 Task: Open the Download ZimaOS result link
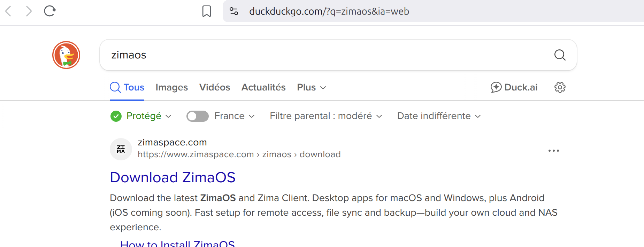(172, 177)
